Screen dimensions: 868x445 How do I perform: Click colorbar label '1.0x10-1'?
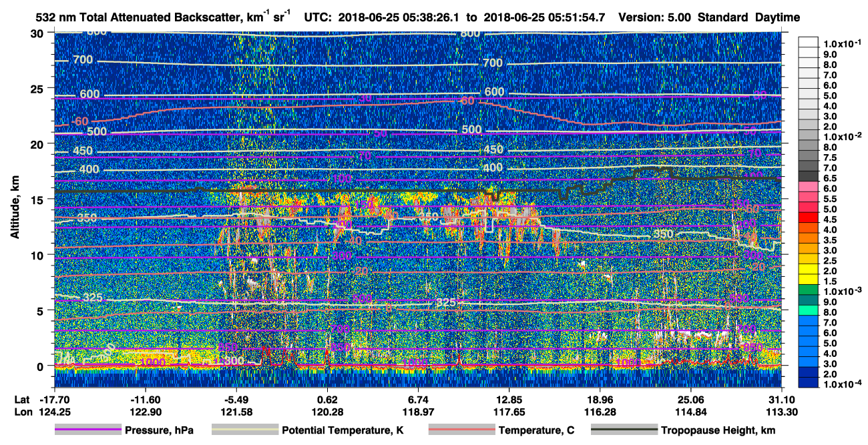click(x=842, y=44)
